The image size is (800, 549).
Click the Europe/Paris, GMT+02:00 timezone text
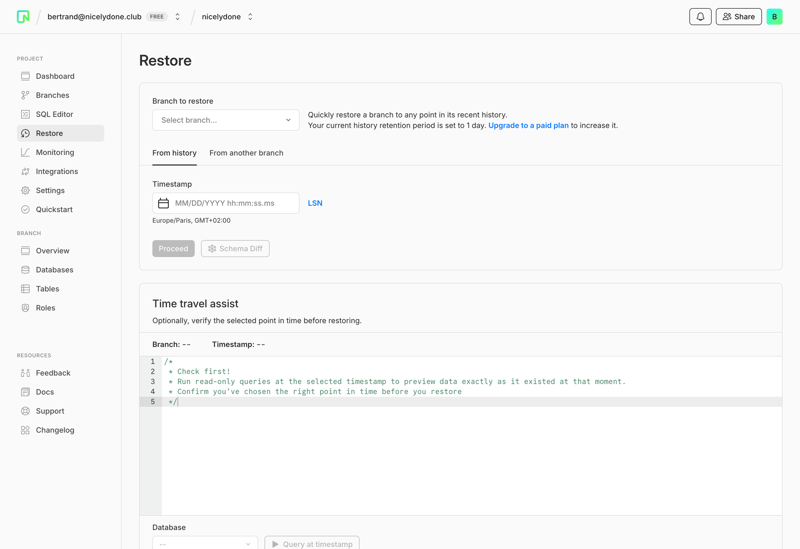[x=191, y=220]
